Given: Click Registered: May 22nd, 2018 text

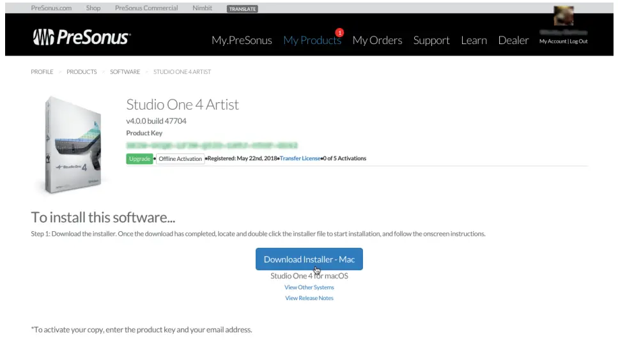Looking at the screenshot, I should coord(242,158).
